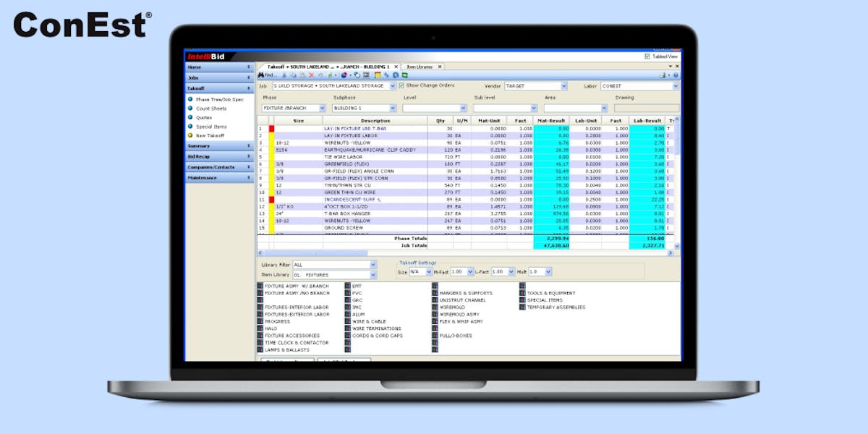Open the Labor CONEST dropdown
This screenshot has height=434, width=868.
coord(676,86)
